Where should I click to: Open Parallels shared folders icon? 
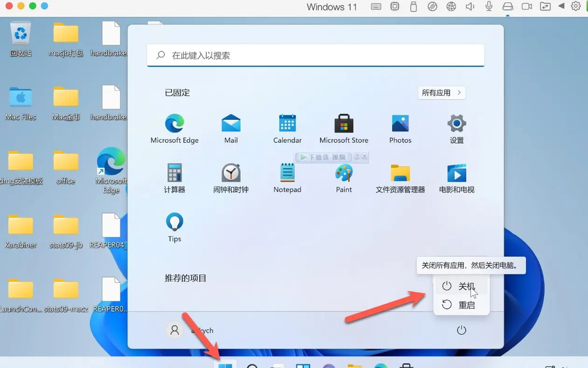[x=545, y=6]
